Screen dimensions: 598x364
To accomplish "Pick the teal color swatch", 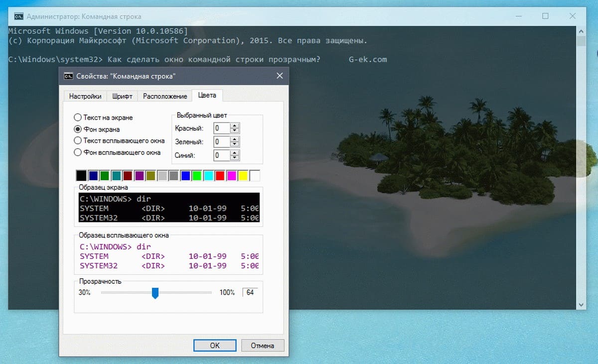I will [116, 175].
